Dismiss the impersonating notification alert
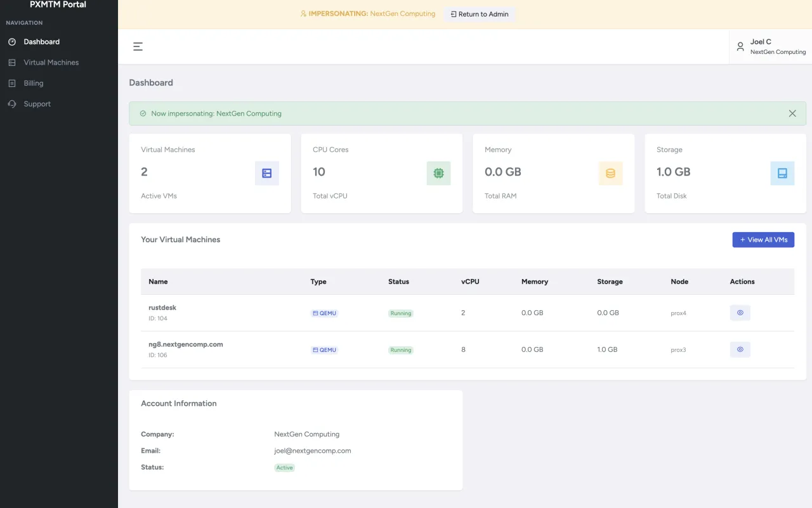This screenshot has height=508, width=812. coord(792,114)
